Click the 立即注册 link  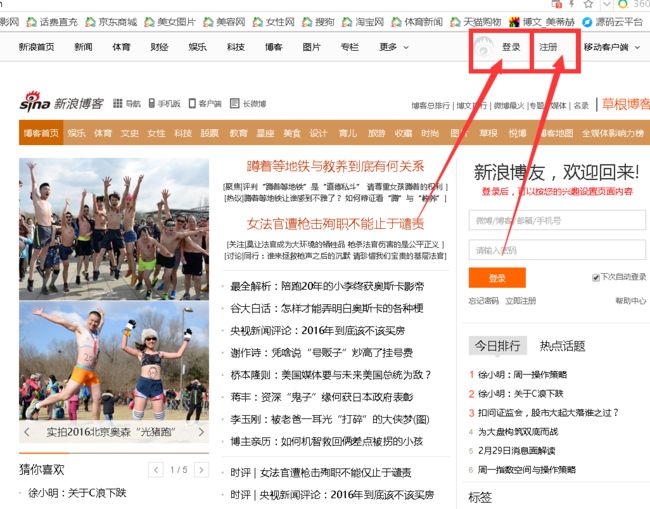tap(521, 301)
